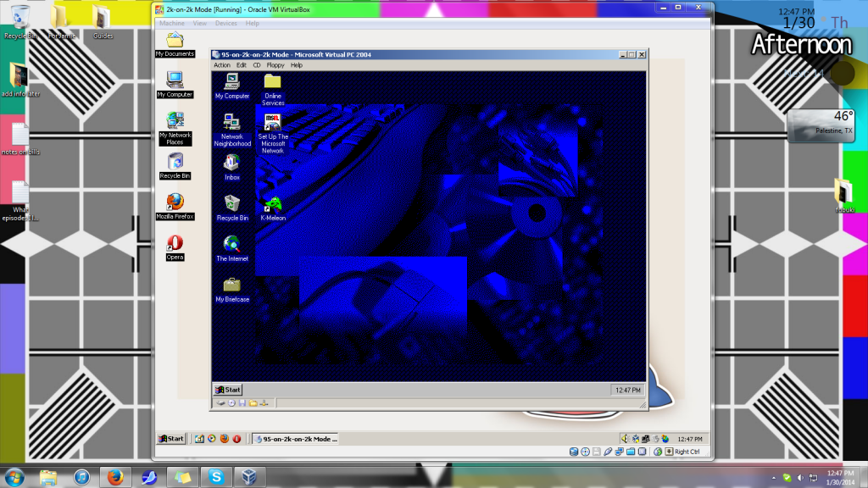Open VirtualBox Machine menu
Viewport: 868px width, 488px height.
pos(171,23)
